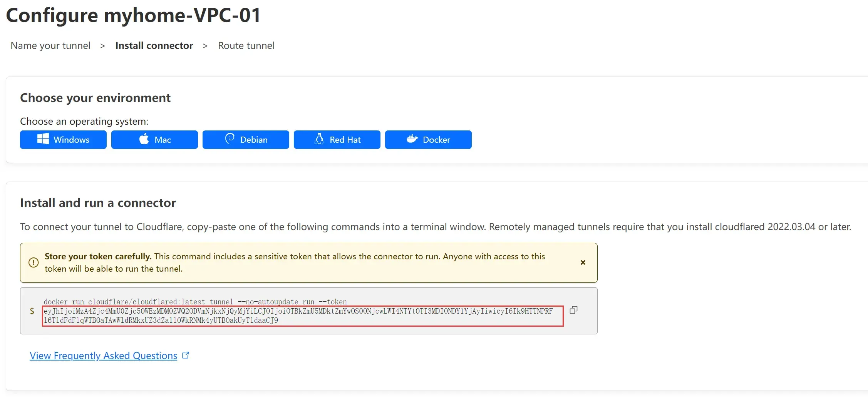This screenshot has height=399, width=868.
Task: Select the Install connector step
Action: 154,45
